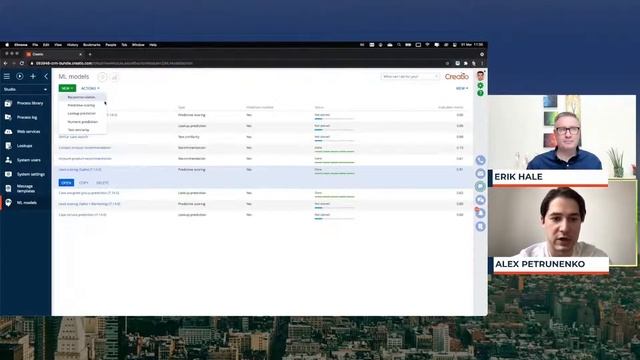Viewport: 640px width, 360px height.
Task: Choose Lookup prediction from the NEW menu
Action: pyautogui.click(x=82, y=113)
